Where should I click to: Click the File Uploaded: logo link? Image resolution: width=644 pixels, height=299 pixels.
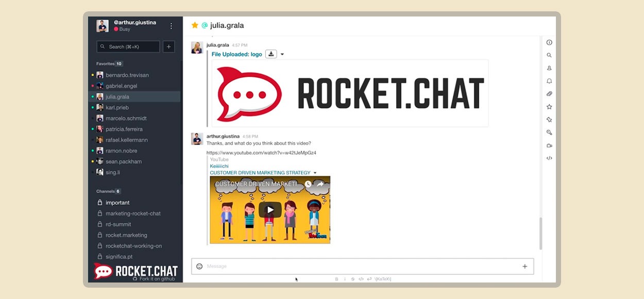coord(237,55)
